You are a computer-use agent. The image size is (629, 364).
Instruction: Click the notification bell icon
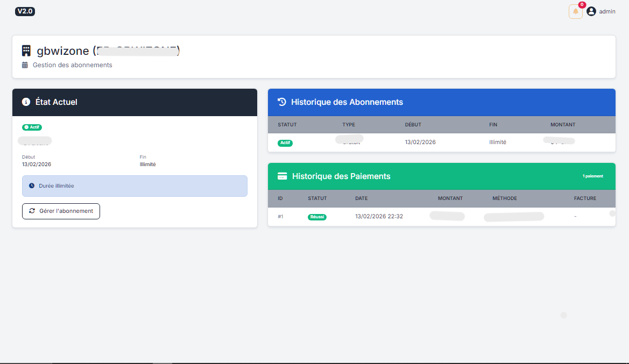575,11
